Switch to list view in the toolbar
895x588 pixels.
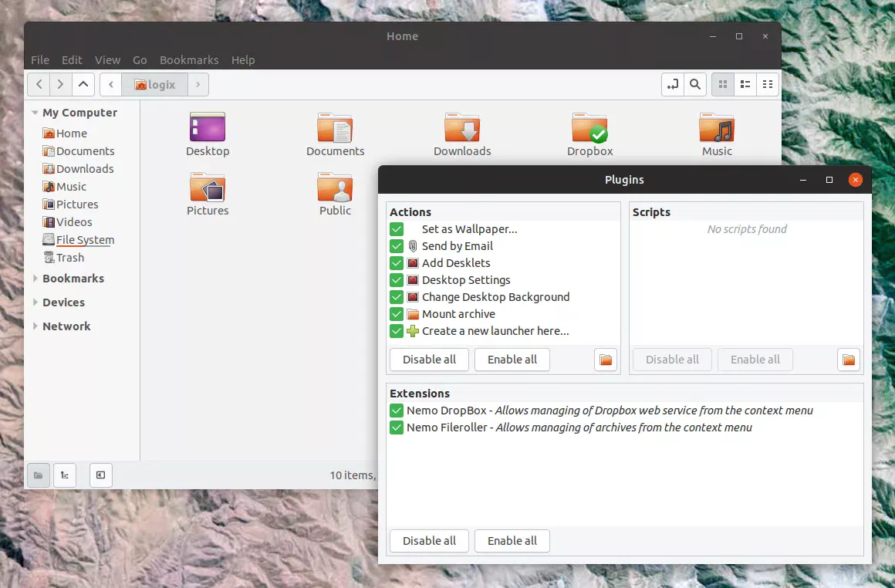pyautogui.click(x=745, y=84)
